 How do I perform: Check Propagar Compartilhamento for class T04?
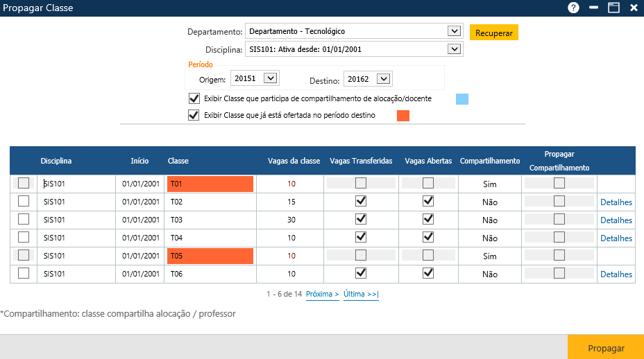coord(559,237)
